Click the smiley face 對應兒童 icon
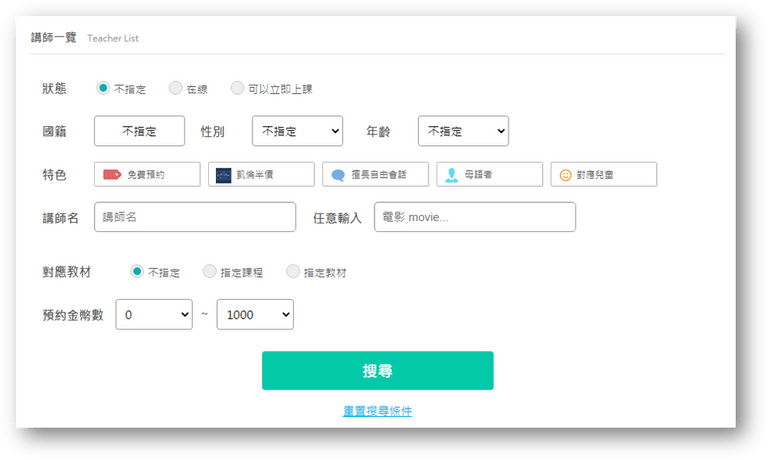Viewport: 768px width, 460px height. 565,175
